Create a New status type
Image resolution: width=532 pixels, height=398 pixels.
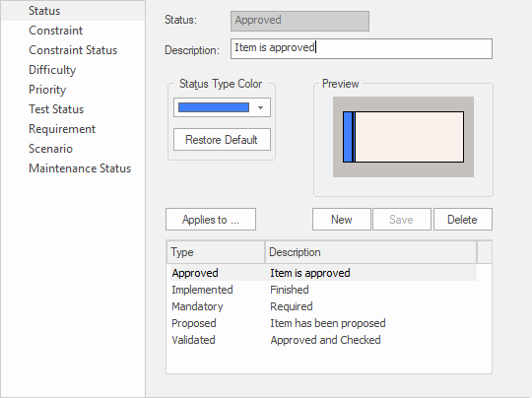click(341, 219)
